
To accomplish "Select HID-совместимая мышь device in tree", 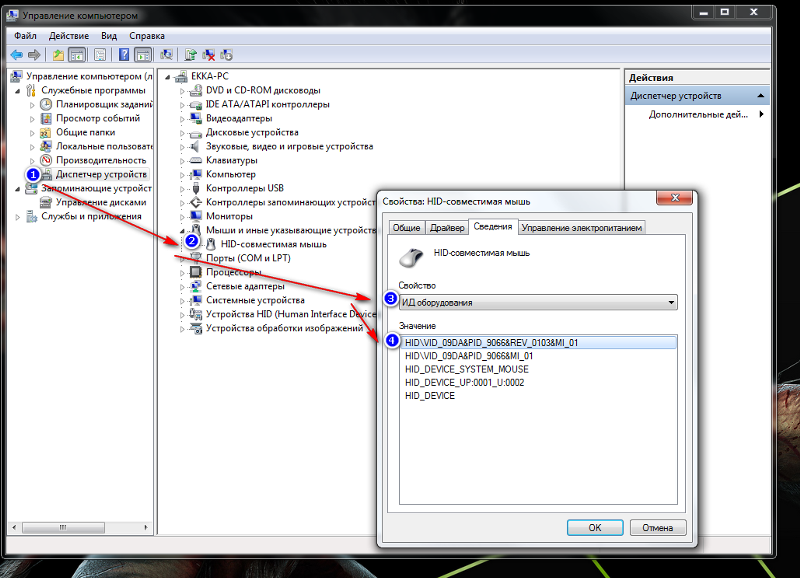I will (x=273, y=244).
